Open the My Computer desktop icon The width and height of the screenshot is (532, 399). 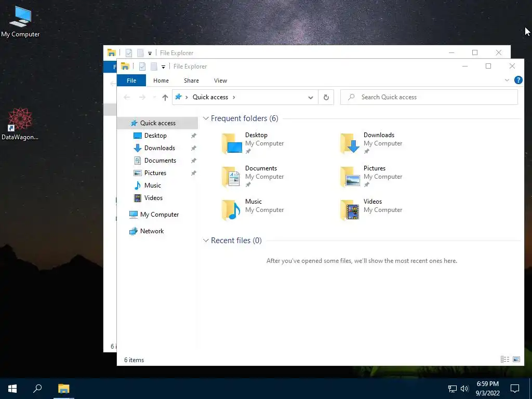(20, 21)
